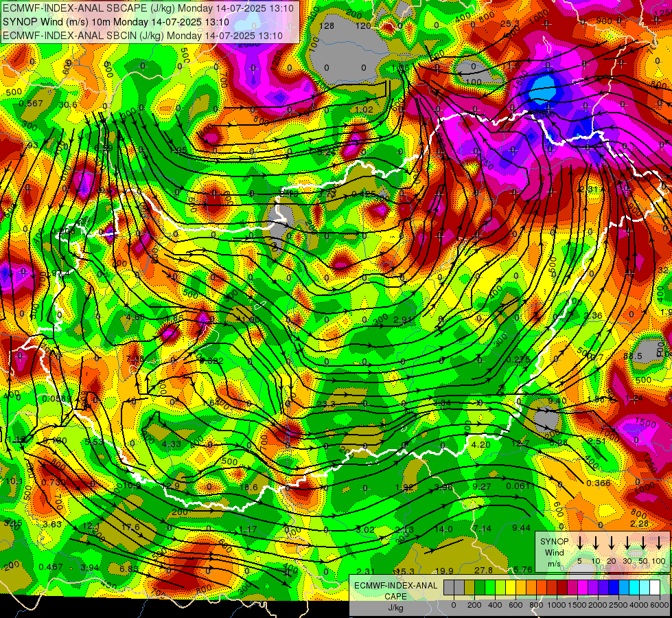Click the map value 128
This screenshot has width=672, height=618.
coord(327,25)
